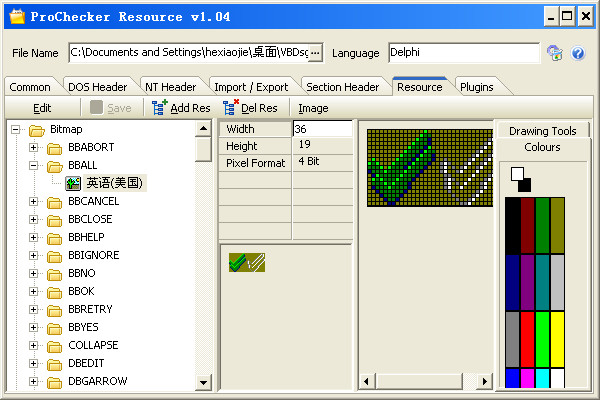Open the Import / Export tab
600x400 pixels.
click(250, 87)
